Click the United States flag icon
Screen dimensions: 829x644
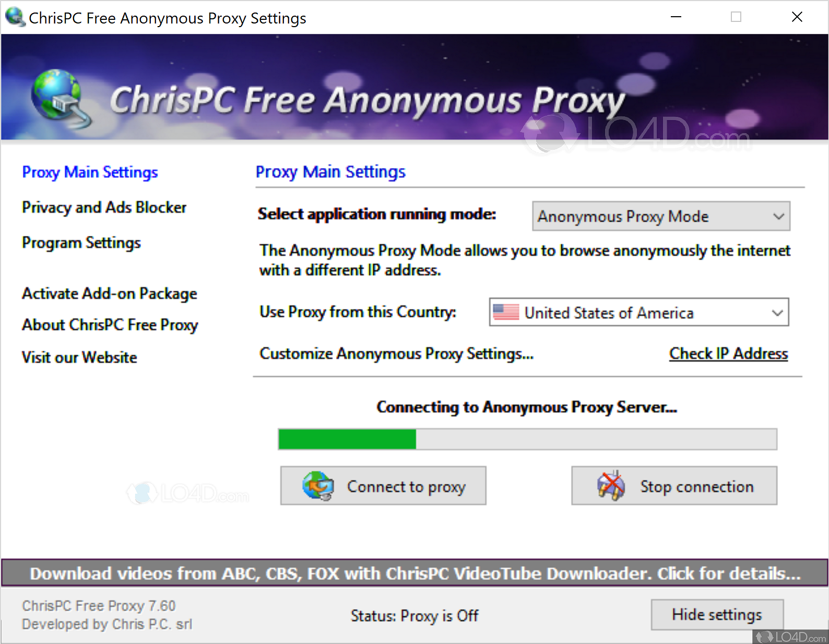point(506,312)
